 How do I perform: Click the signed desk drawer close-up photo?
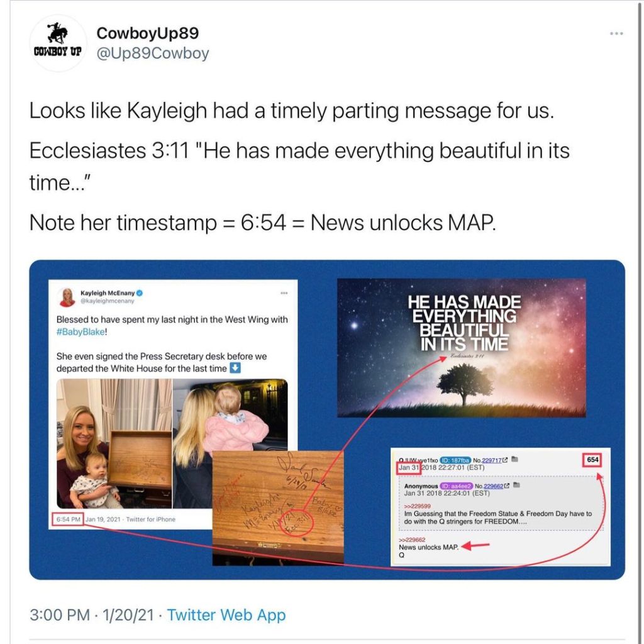278,508
